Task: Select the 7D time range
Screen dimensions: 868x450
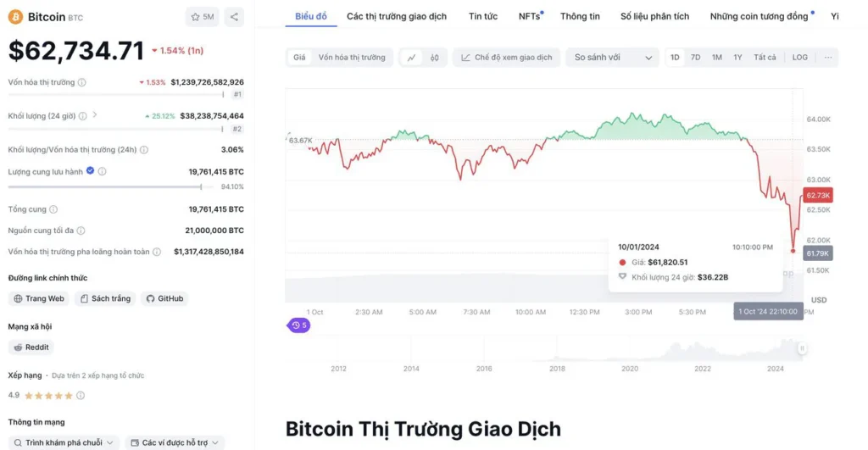Action: 695,58
